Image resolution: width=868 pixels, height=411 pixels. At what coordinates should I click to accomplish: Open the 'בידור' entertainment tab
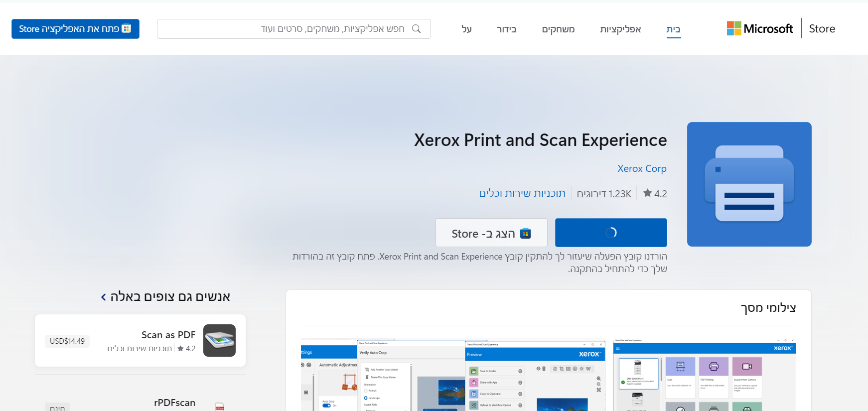pos(506,29)
